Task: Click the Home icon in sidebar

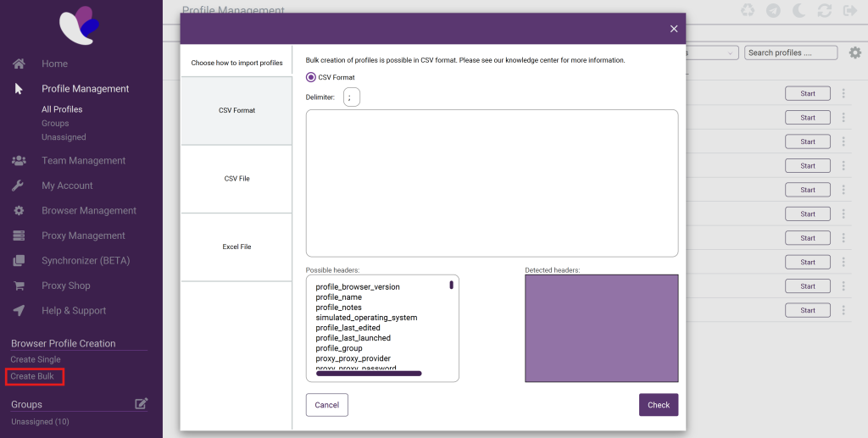Action: [x=19, y=64]
